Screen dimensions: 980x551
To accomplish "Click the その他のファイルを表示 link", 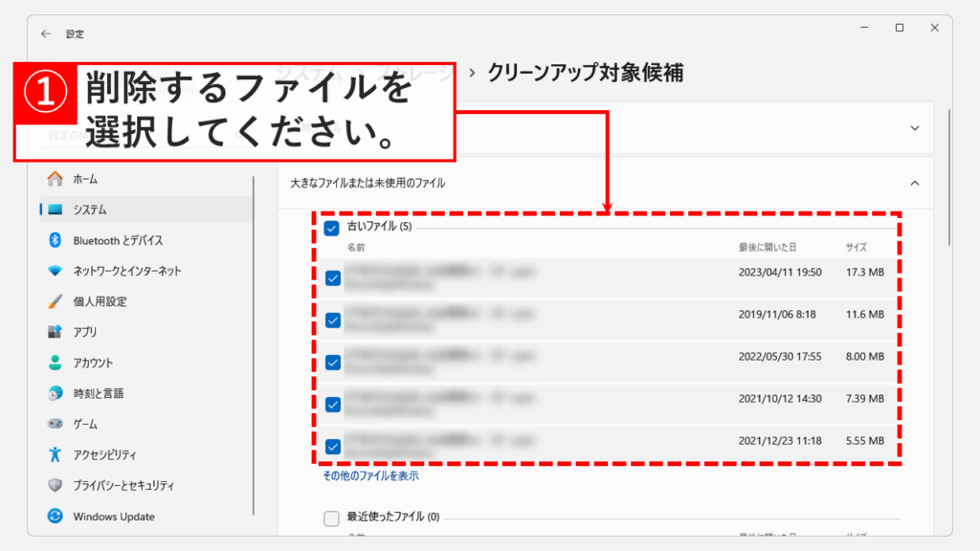I will 370,475.
